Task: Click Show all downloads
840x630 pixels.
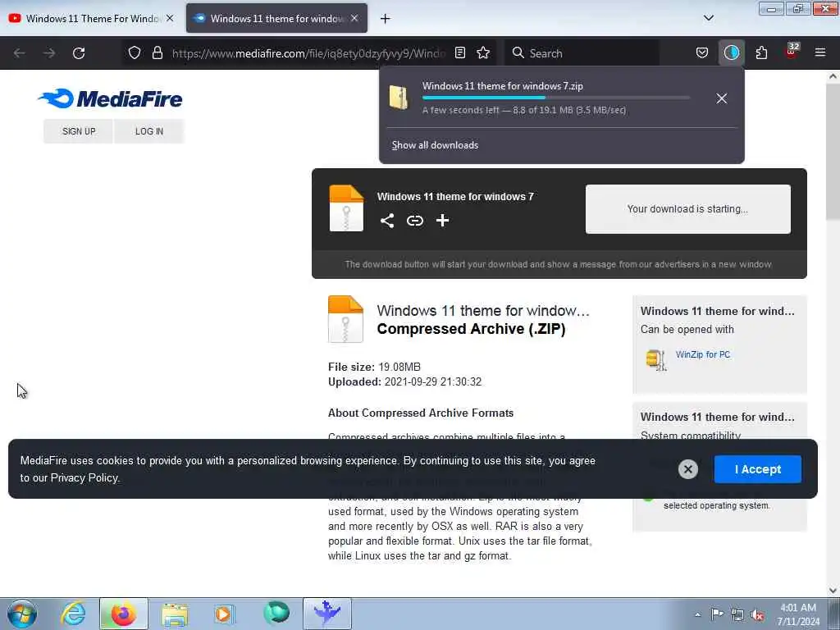Action: click(x=435, y=145)
